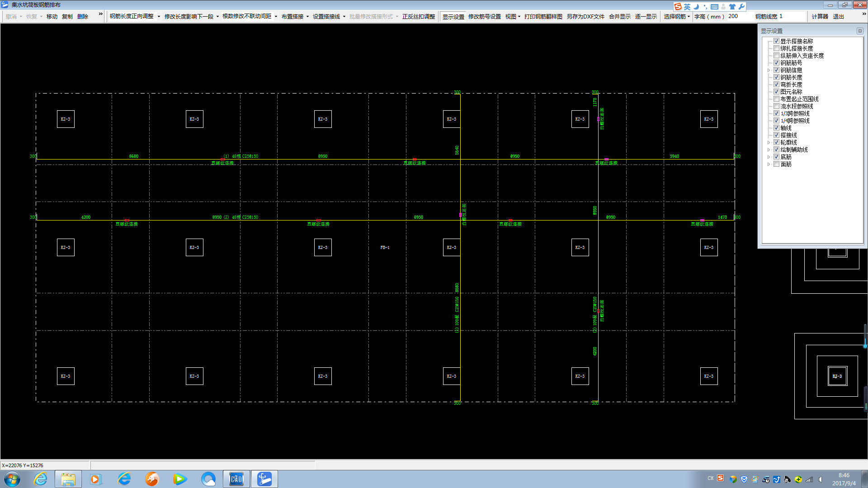Click the green plus 360 tray icon
This screenshot has width=868, height=488.
pyautogui.click(x=798, y=479)
